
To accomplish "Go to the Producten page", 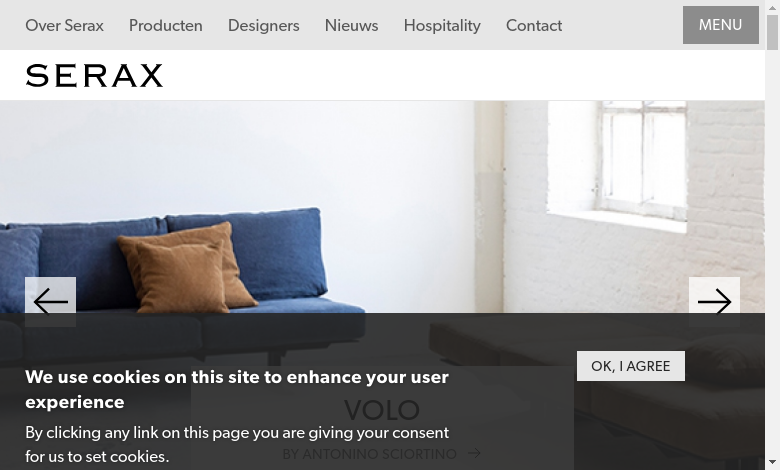I will (x=165, y=25).
